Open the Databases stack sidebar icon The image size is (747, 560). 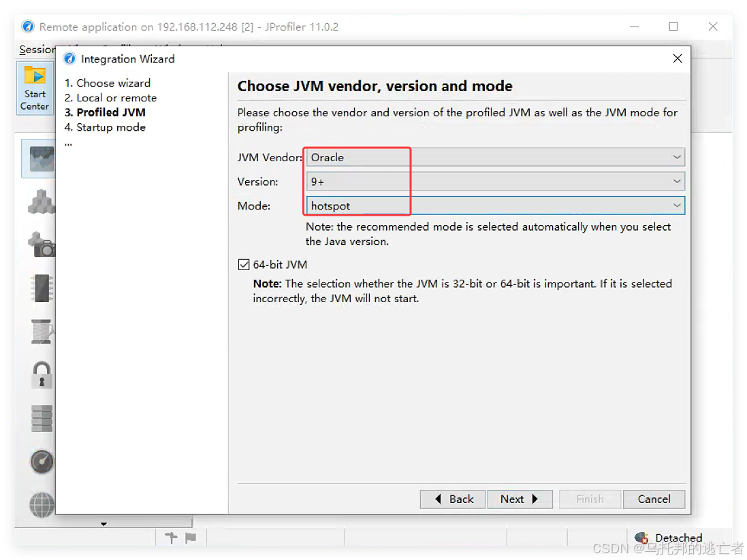tap(42, 418)
